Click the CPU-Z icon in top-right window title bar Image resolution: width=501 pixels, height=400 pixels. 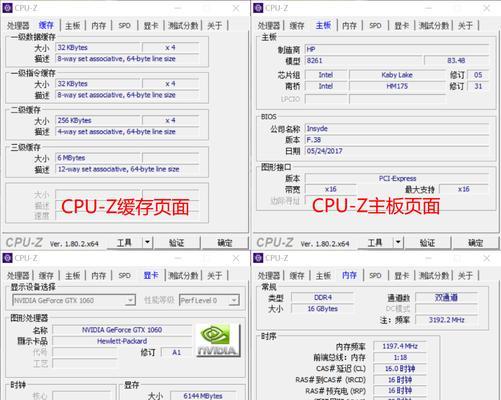pyautogui.click(x=258, y=8)
